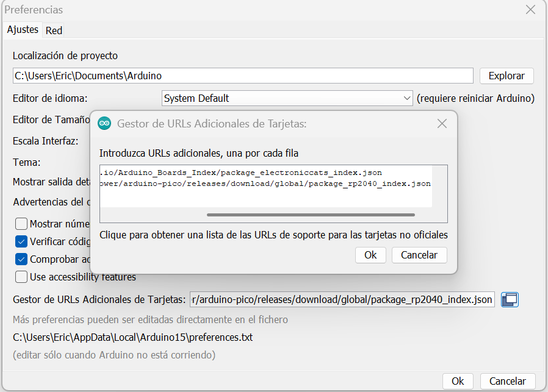
Task: Uncheck Verificar código checkbox
Action: pos(21,241)
